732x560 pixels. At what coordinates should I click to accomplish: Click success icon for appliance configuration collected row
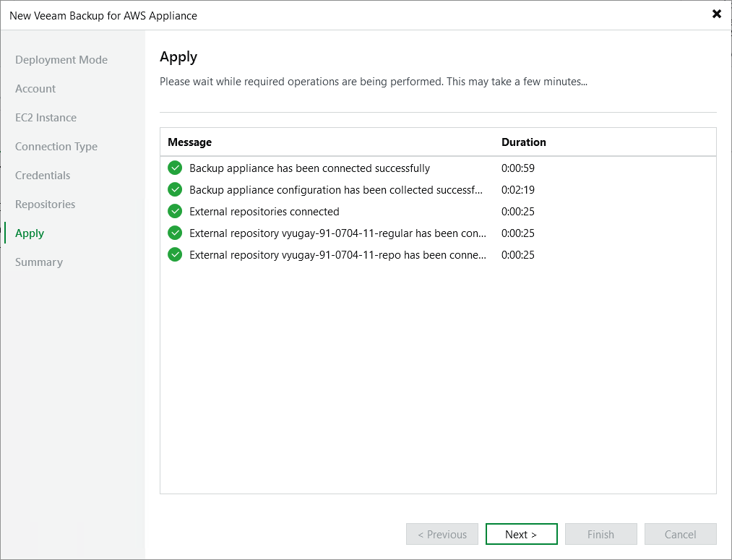[175, 190]
